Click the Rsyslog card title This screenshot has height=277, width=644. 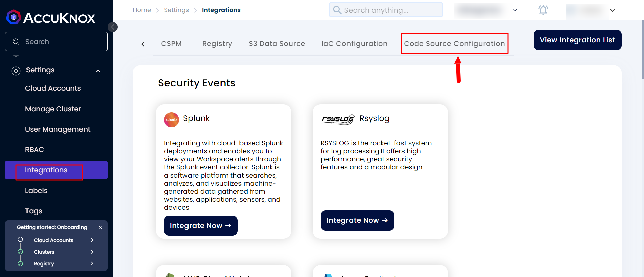(374, 118)
